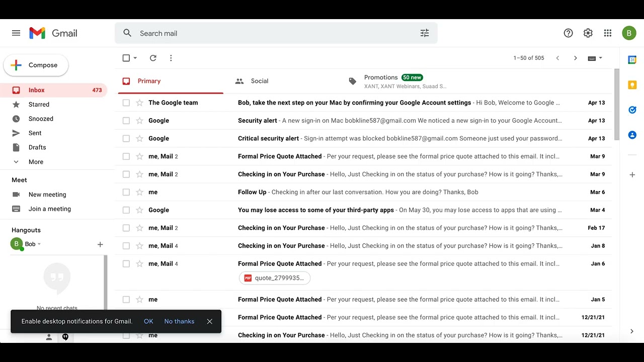
Task: Select the Mar 4 Google email checkbox
Action: tap(126, 210)
